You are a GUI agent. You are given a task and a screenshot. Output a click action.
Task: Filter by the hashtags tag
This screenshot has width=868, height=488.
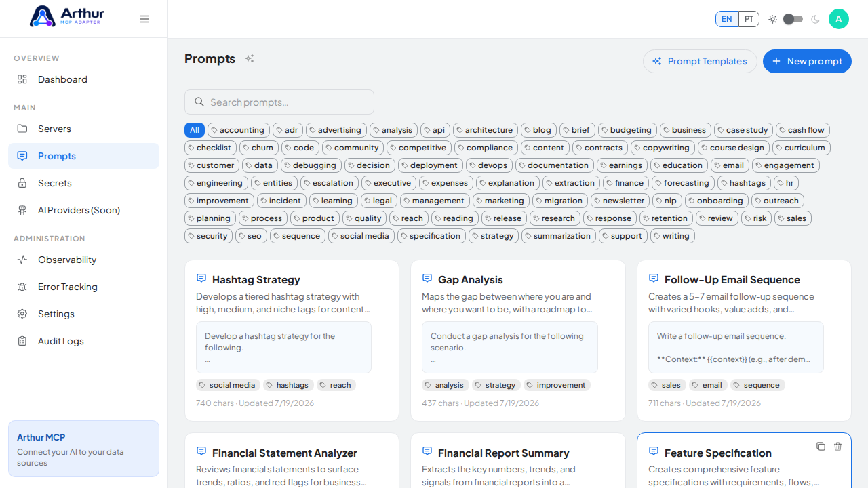coord(745,183)
